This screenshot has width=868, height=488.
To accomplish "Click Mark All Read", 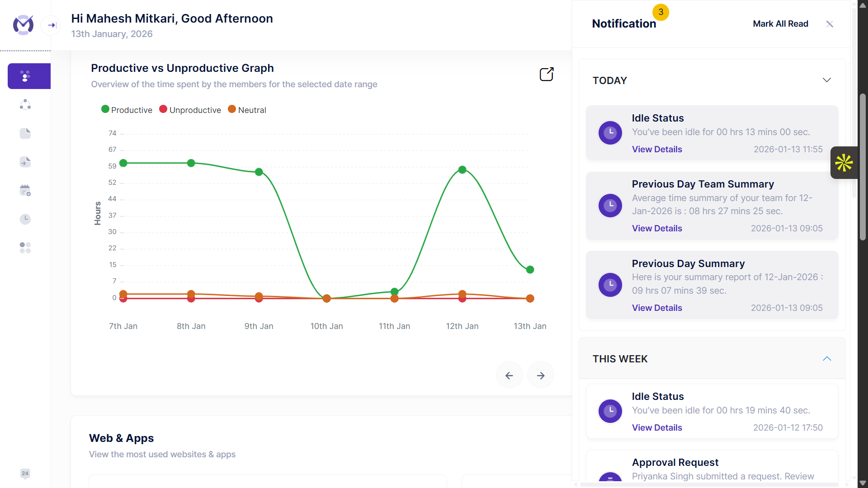I will pyautogui.click(x=780, y=24).
